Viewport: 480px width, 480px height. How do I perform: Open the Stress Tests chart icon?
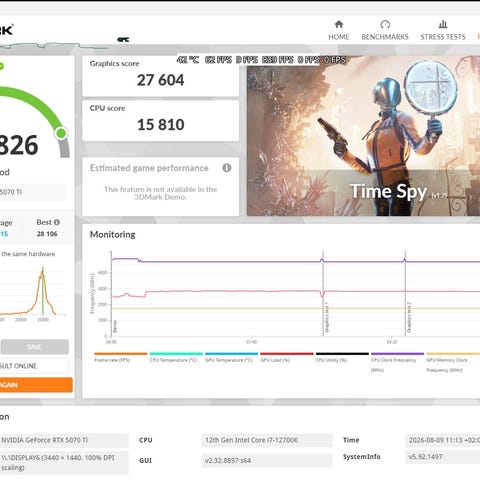coord(443,24)
